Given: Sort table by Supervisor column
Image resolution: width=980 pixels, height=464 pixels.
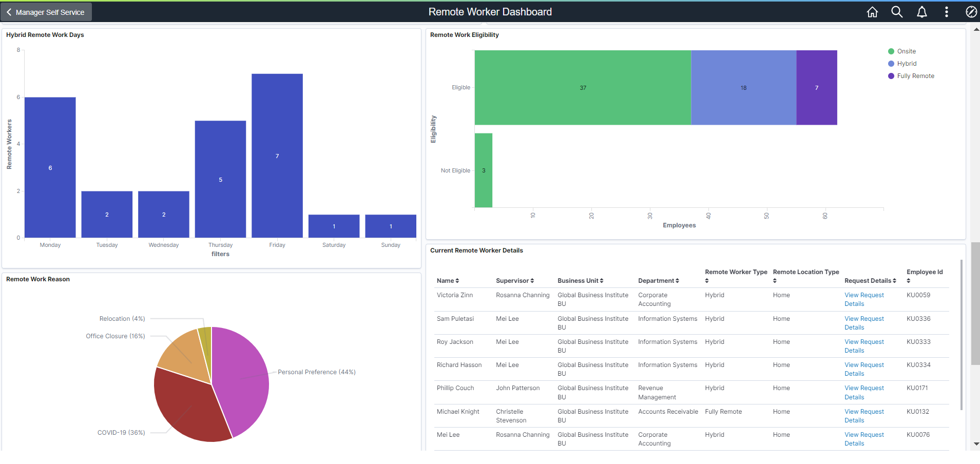Looking at the screenshot, I should pyautogui.click(x=515, y=281).
